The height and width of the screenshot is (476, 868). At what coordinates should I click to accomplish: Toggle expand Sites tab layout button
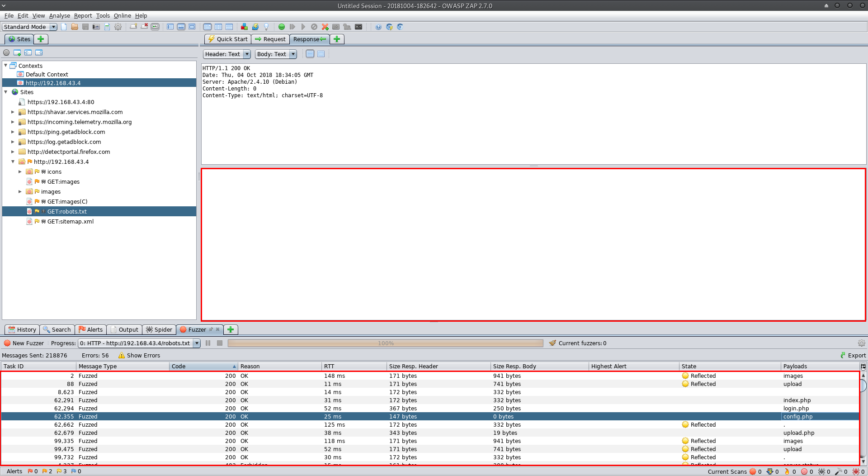coord(170,27)
